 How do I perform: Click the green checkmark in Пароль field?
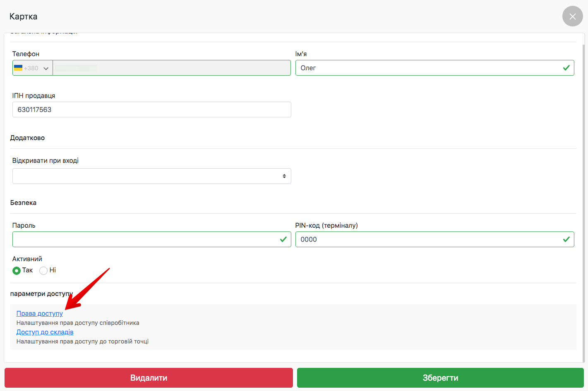[x=283, y=239]
